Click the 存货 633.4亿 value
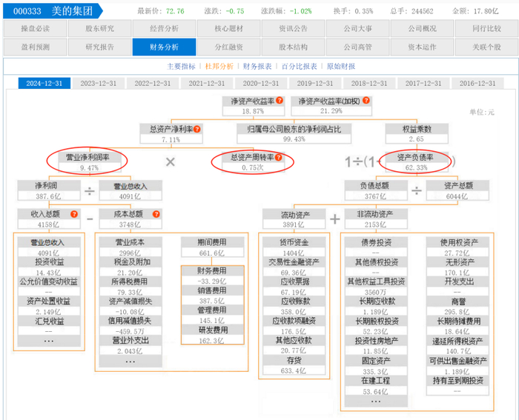Image resolution: width=519 pixels, height=420 pixels. (294, 370)
